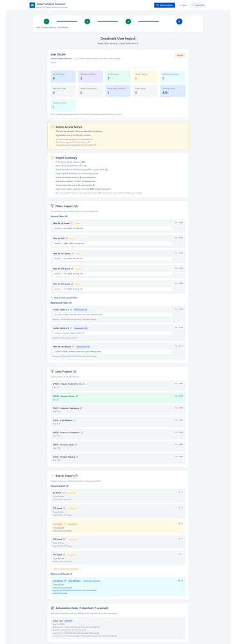Click the 'Owned Filters (9)' heading
Viewport: 236px width, 644px height.
[x=59, y=216]
